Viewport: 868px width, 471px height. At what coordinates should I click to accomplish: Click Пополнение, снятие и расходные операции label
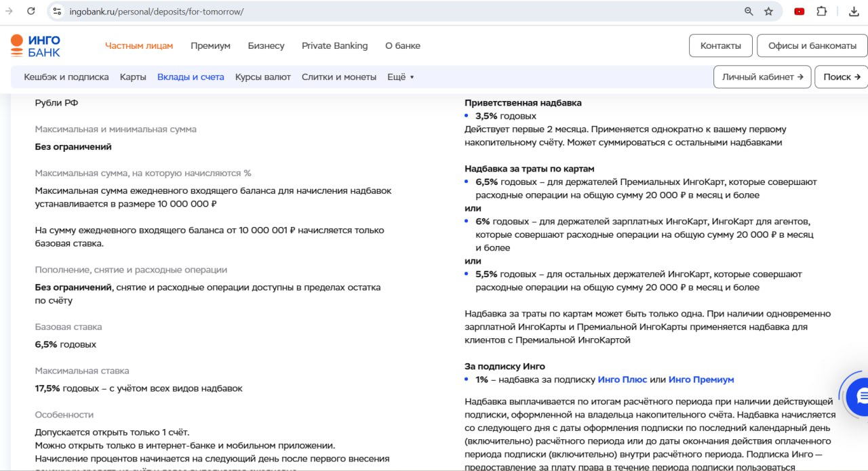click(131, 270)
